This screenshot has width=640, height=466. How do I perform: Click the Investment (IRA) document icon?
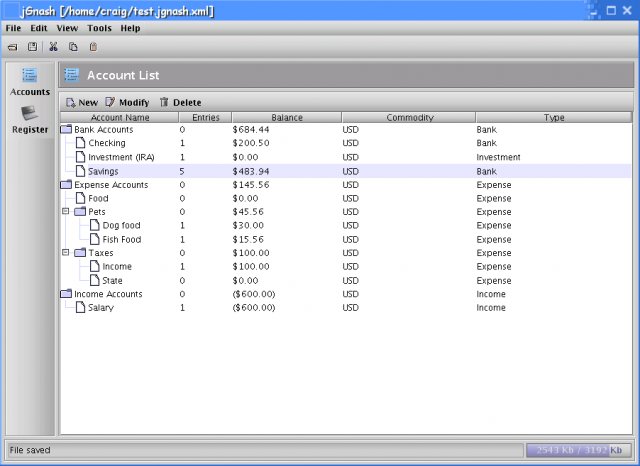pyautogui.click(x=81, y=157)
